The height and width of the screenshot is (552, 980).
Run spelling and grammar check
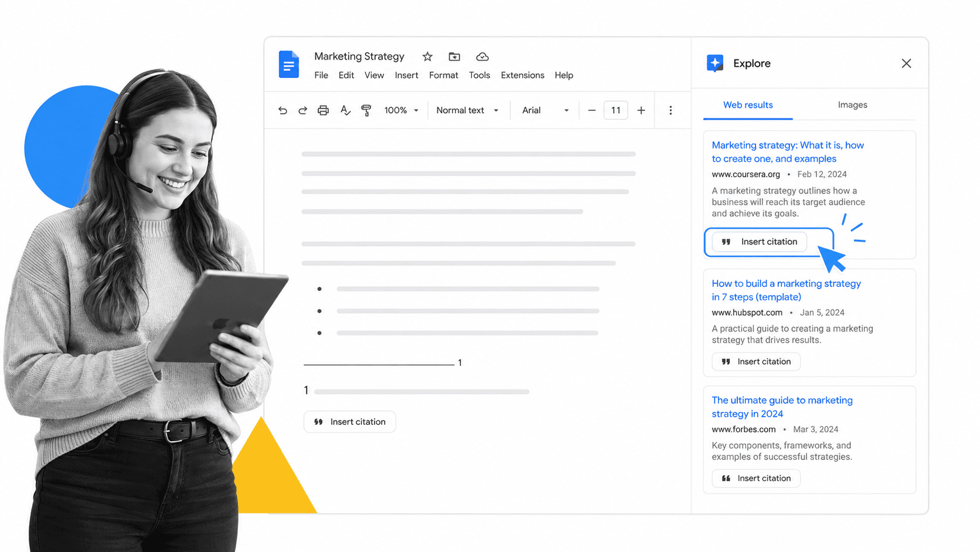(x=345, y=110)
